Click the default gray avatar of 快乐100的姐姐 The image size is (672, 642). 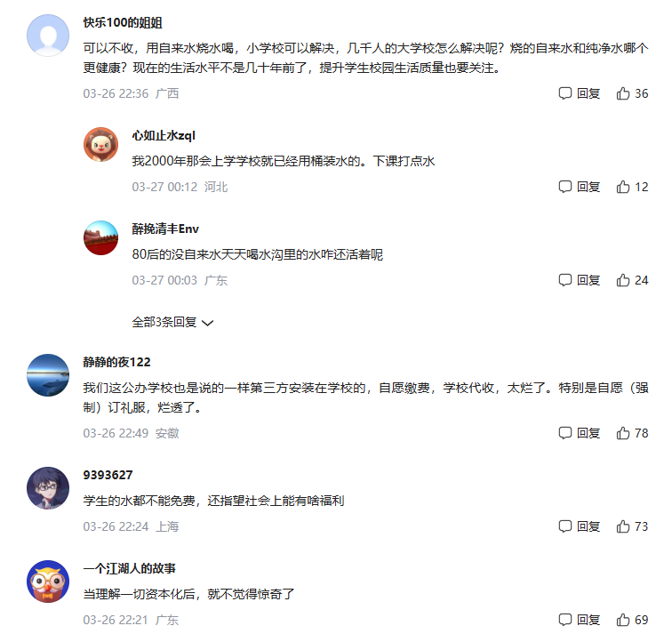point(48,36)
